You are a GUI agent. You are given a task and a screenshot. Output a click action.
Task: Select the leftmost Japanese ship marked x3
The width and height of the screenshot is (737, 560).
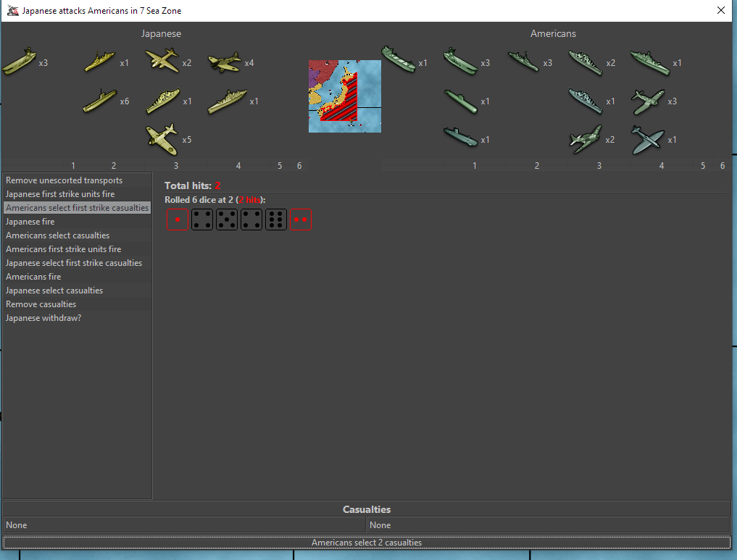pyautogui.click(x=19, y=62)
